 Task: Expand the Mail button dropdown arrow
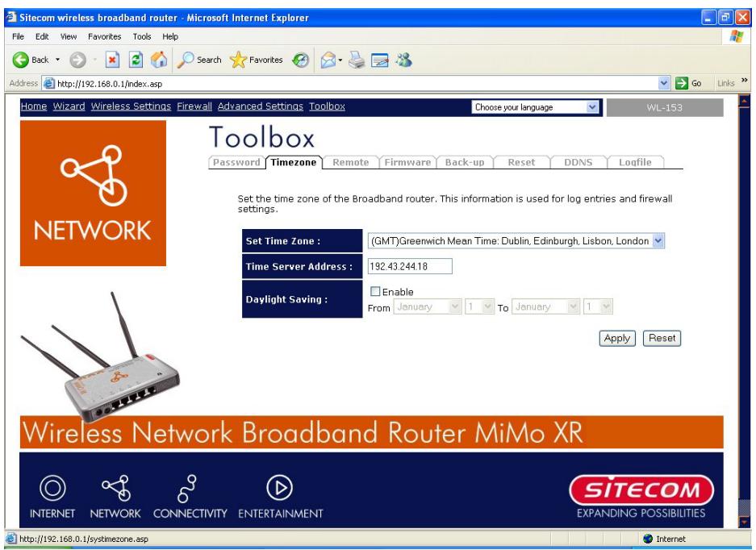click(x=340, y=60)
